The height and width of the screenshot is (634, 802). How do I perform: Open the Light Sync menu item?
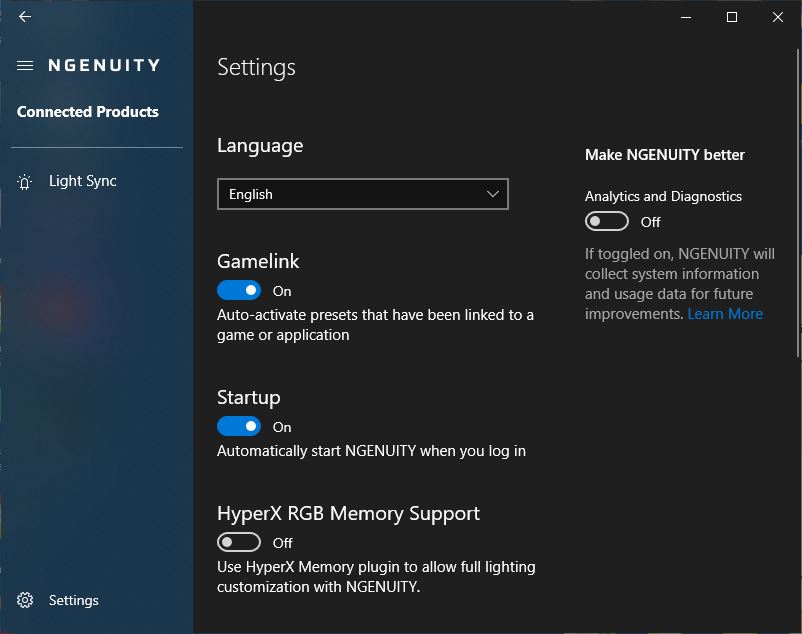pyautogui.click(x=82, y=181)
